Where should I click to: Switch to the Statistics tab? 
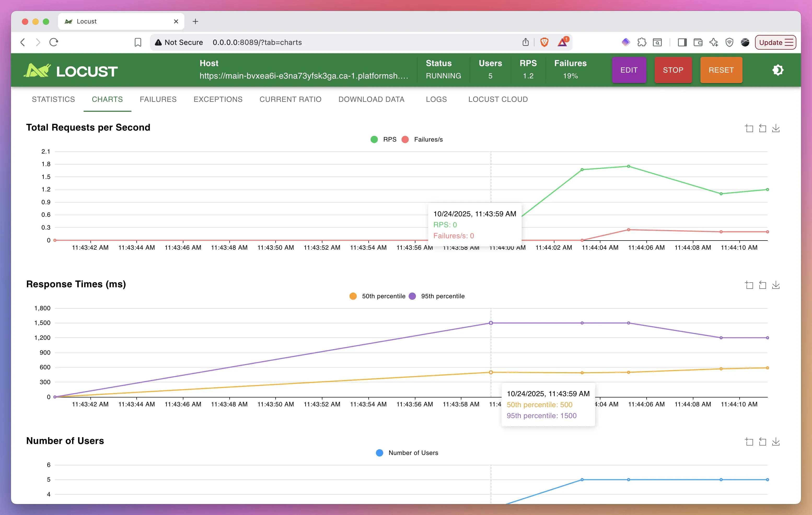click(53, 99)
